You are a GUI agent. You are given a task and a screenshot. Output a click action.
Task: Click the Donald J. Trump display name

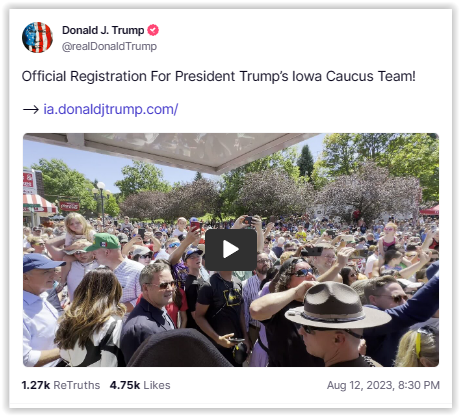click(103, 30)
